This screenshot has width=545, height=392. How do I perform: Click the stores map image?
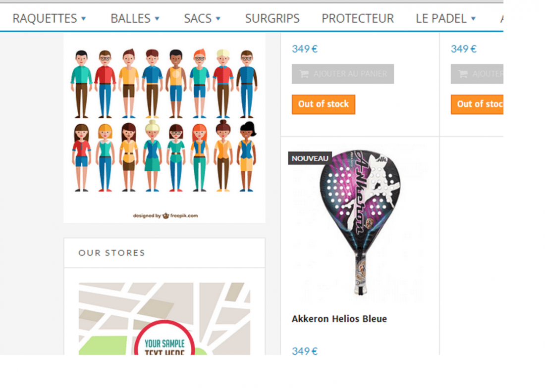pos(164,319)
